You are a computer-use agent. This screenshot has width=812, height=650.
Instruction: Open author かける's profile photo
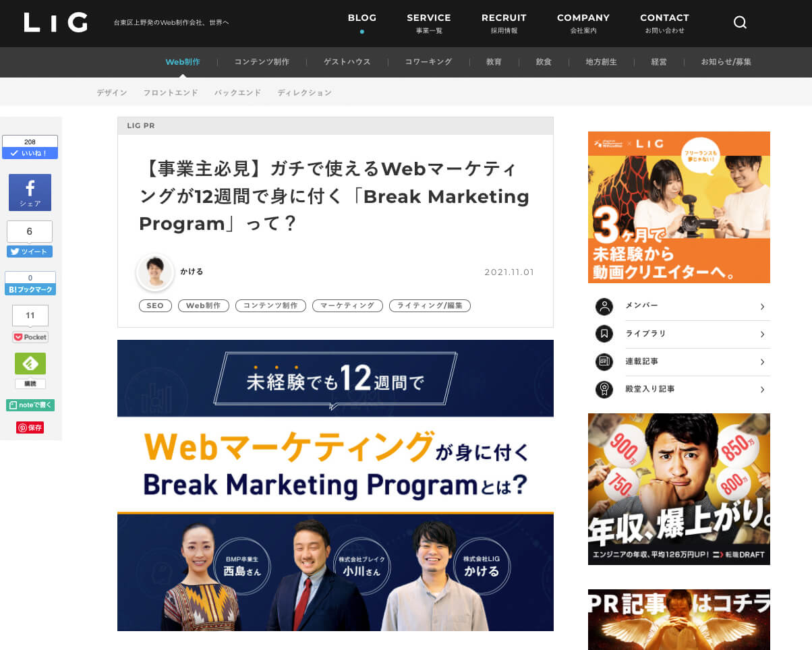(155, 271)
